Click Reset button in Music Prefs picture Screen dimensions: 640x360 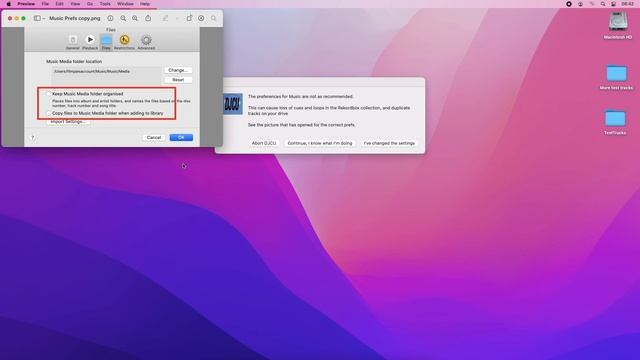pyautogui.click(x=178, y=80)
